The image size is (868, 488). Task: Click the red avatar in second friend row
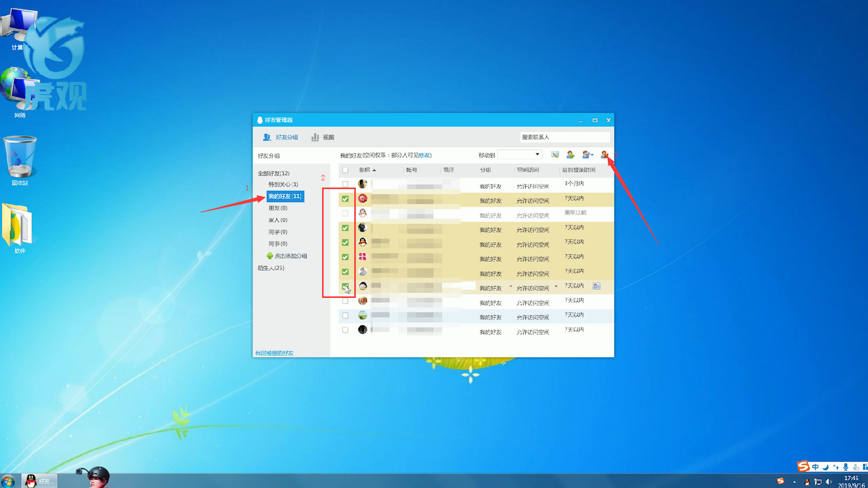[362, 198]
